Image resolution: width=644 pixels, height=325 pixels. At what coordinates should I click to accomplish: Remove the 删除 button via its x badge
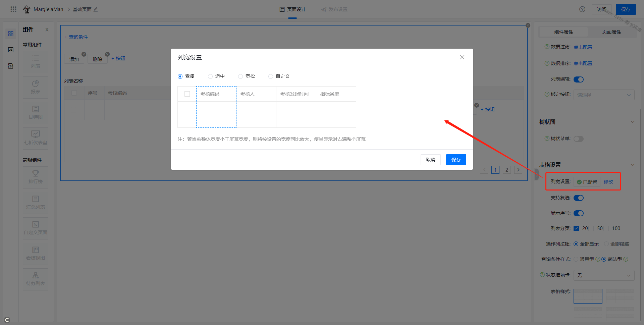coord(107,54)
